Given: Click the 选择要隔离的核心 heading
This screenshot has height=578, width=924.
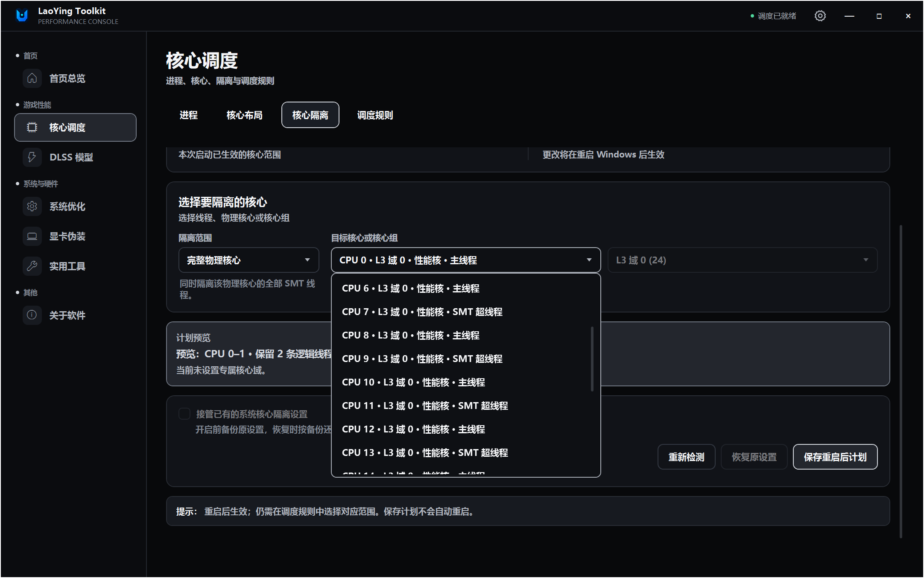Looking at the screenshot, I should tap(222, 202).
